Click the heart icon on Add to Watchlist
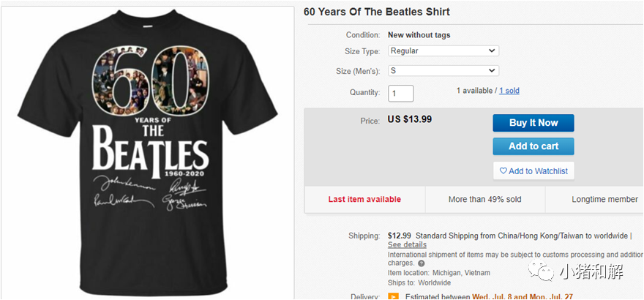 503,170
